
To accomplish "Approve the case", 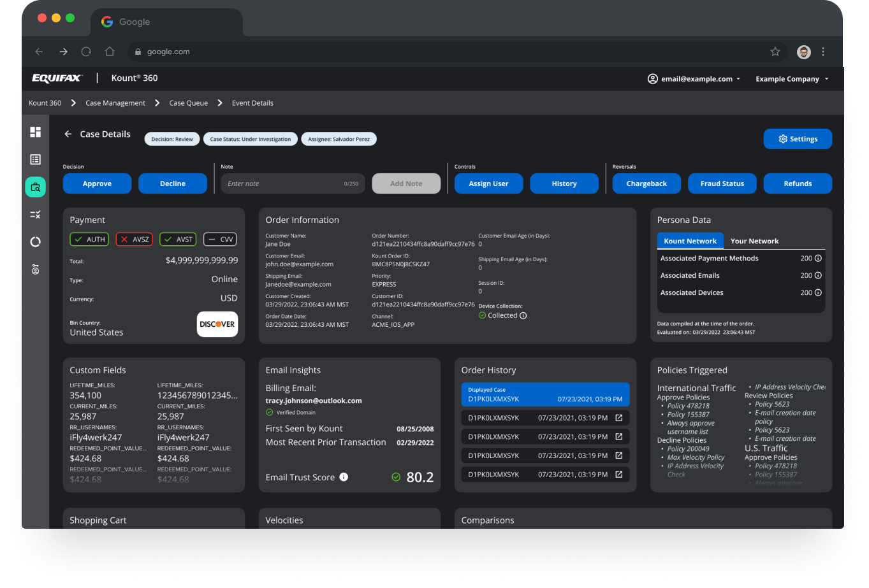I will tap(97, 183).
